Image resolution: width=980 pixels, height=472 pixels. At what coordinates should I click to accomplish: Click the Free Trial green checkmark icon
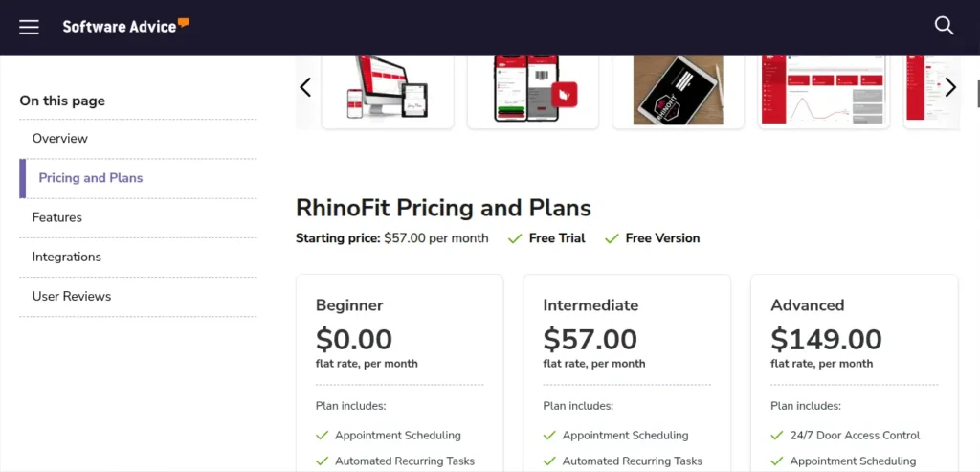pos(515,238)
